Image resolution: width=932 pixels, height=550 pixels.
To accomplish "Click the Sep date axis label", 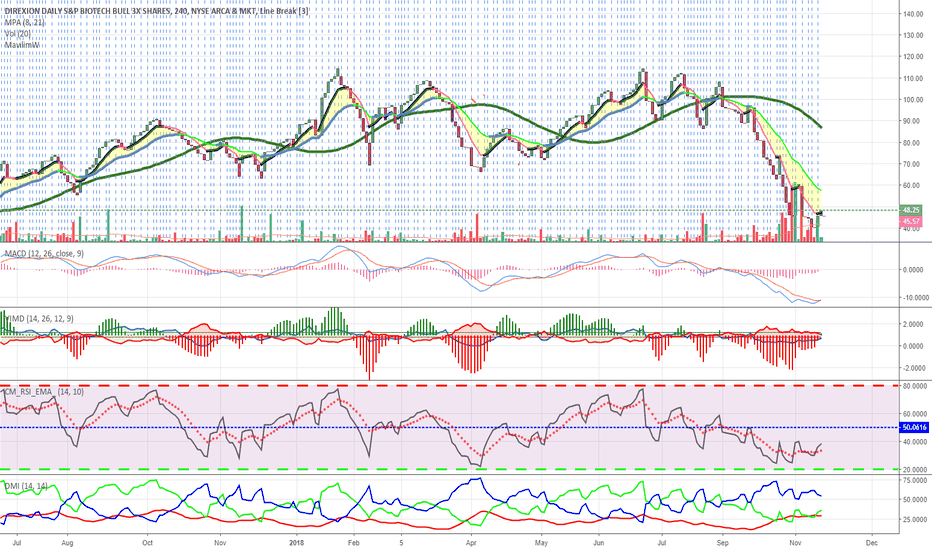I will click(x=722, y=543).
